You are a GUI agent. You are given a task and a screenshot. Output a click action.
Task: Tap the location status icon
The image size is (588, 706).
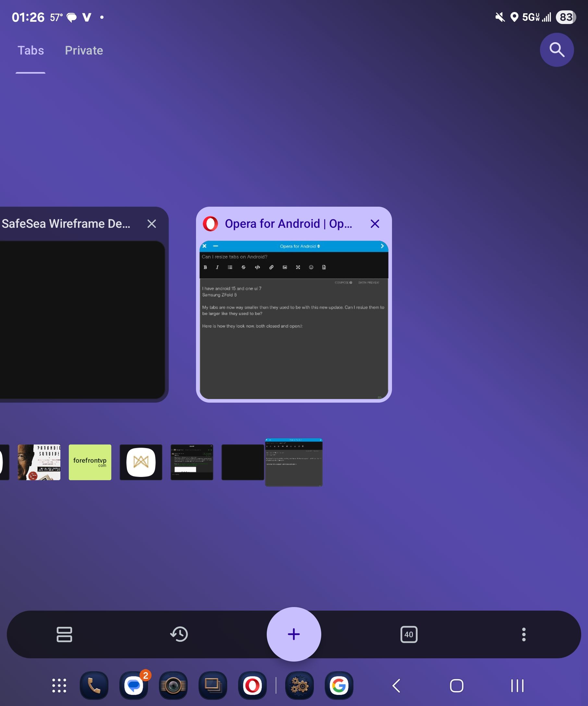point(514,17)
